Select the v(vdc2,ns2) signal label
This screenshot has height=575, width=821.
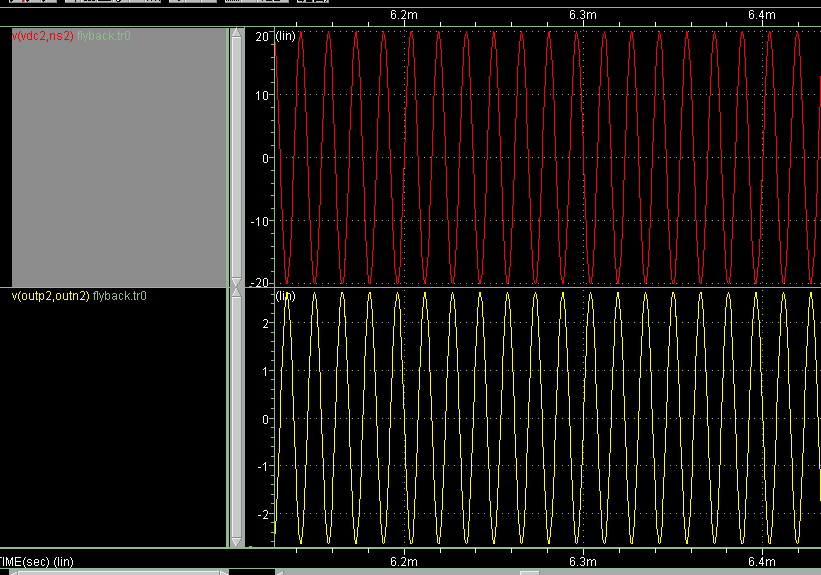[x=42, y=36]
